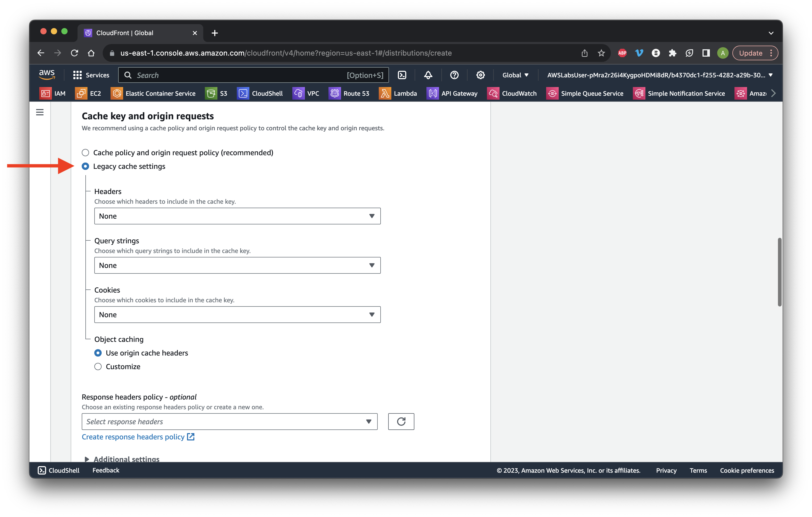Open the AWSLabsUser account menu
This screenshot has height=517, width=812.
click(660, 75)
